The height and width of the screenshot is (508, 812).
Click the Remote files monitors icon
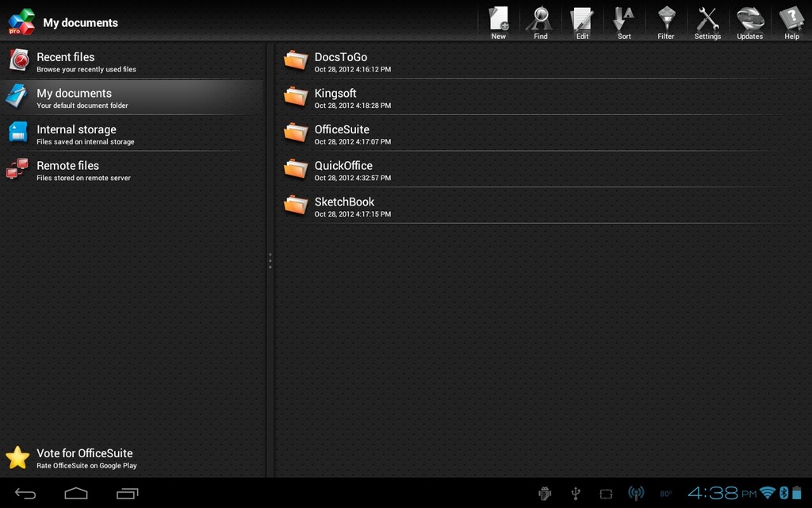(17, 168)
